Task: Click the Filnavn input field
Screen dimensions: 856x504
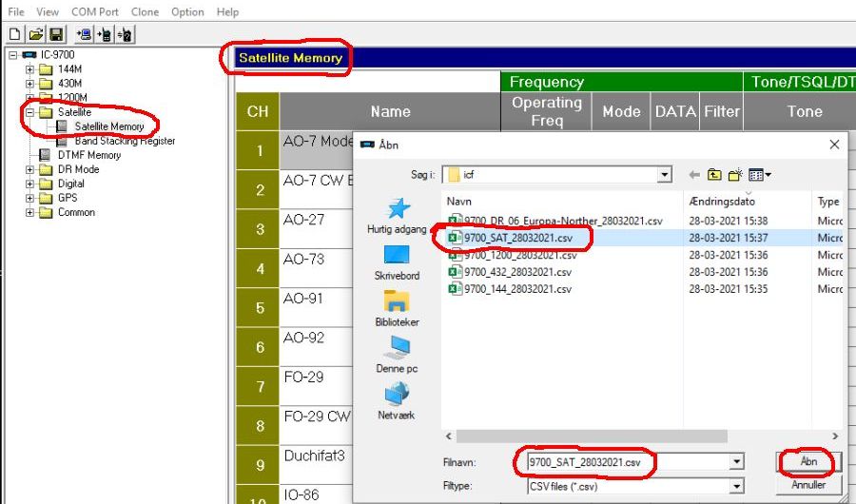Action: coord(628,462)
